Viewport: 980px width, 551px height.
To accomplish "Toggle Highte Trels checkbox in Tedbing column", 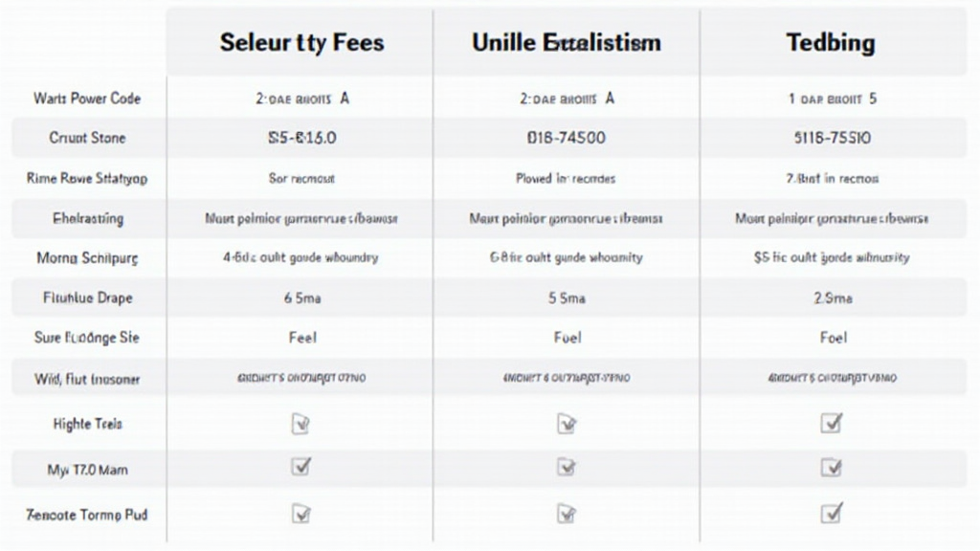I will tap(831, 423).
